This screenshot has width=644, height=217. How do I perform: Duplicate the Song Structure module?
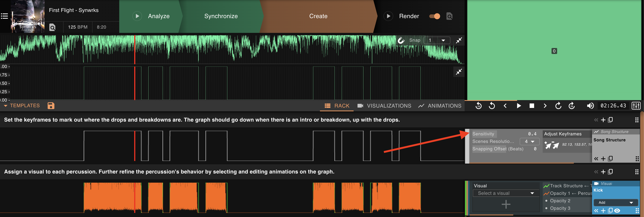point(610,159)
